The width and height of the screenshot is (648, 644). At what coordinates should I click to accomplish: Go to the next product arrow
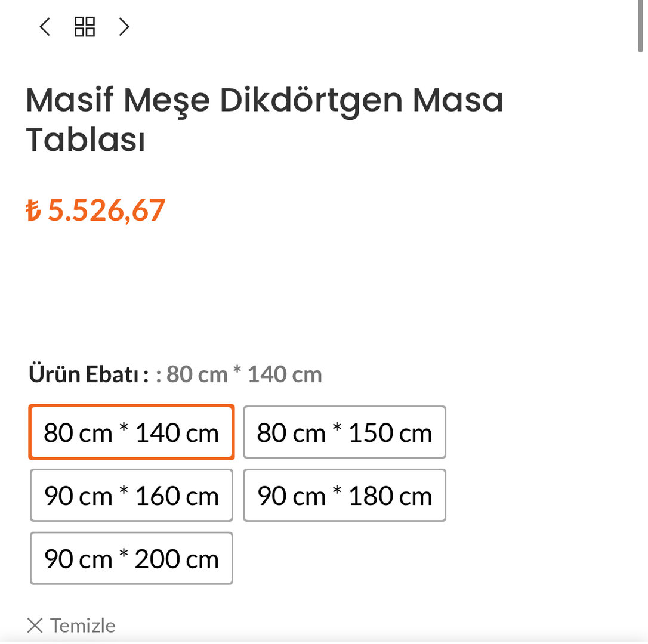pyautogui.click(x=124, y=27)
